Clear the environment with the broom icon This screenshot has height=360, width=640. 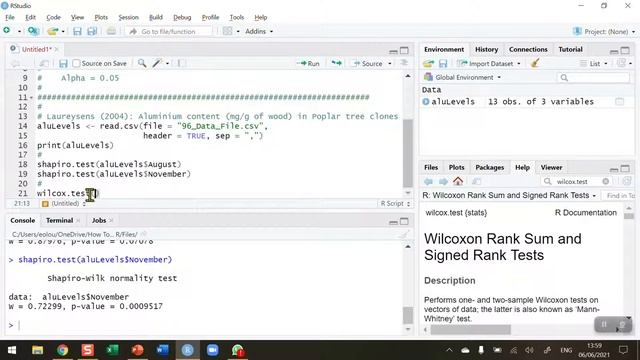(536, 63)
